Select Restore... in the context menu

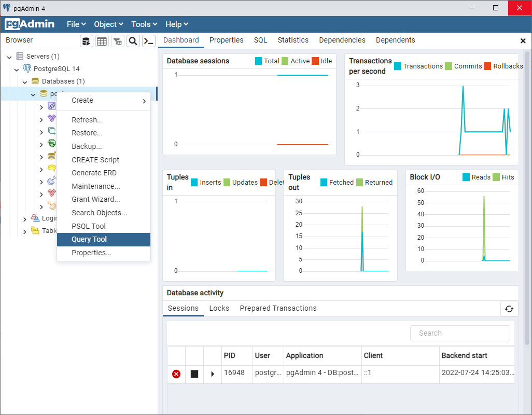104,133
